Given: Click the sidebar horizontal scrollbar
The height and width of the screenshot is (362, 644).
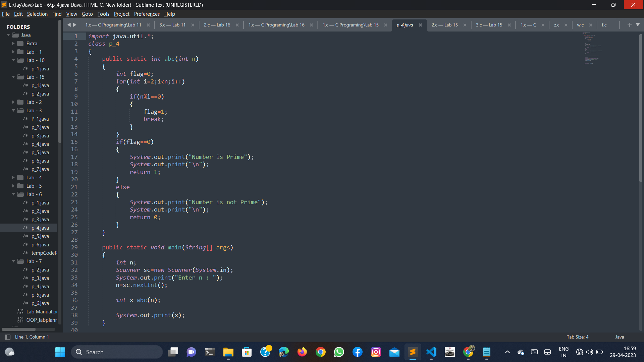Looking at the screenshot, I should (x=18, y=329).
